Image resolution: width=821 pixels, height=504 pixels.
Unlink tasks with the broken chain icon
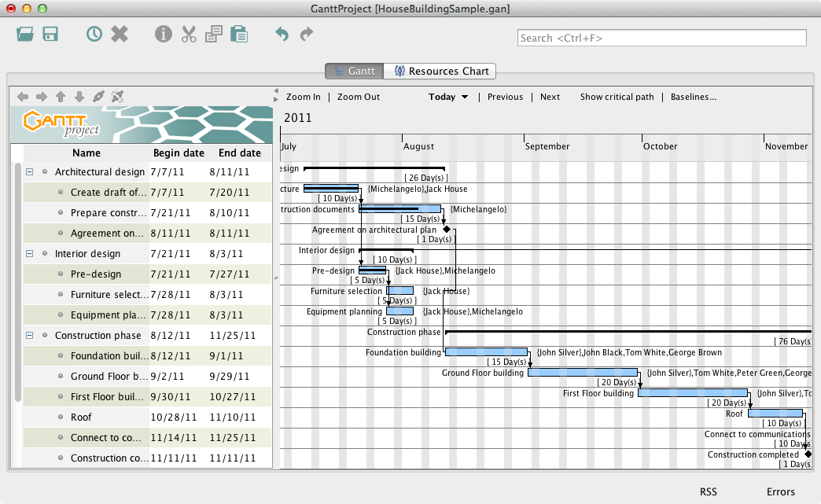pos(117,97)
